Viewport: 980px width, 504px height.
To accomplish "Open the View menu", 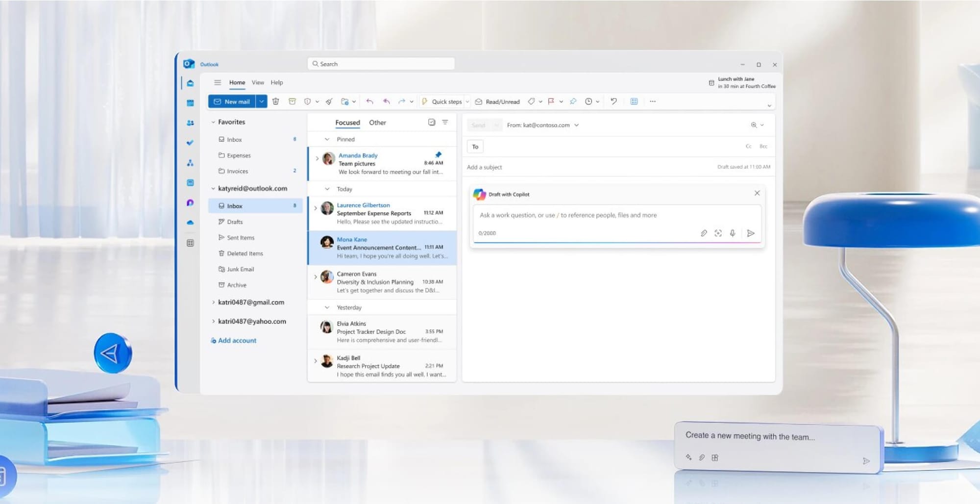I will coord(257,82).
